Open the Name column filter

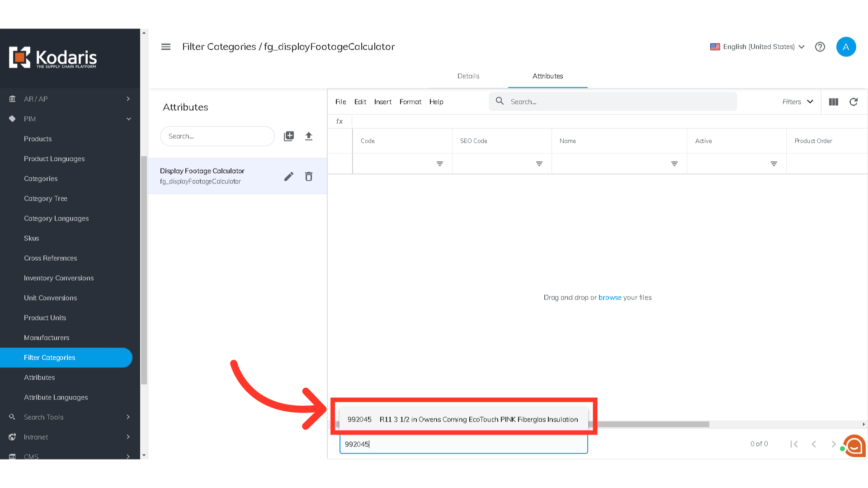click(x=674, y=164)
